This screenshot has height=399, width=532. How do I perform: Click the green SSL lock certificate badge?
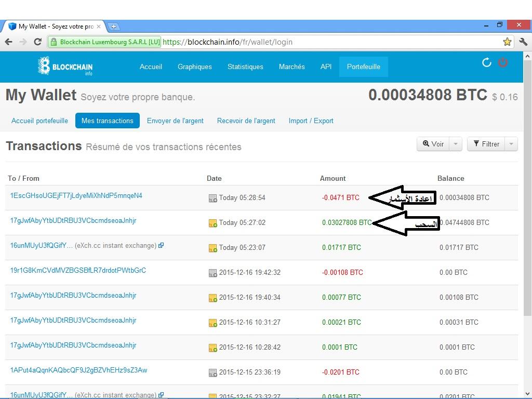coord(104,42)
